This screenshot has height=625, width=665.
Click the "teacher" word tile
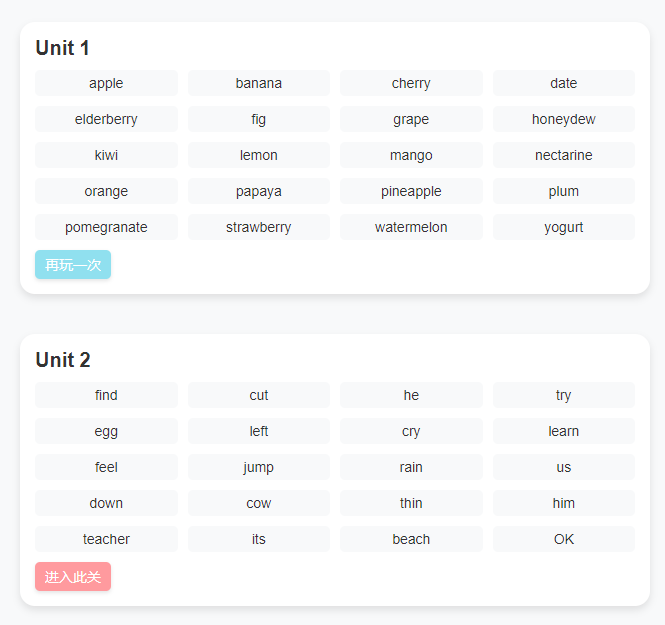[x=106, y=539]
